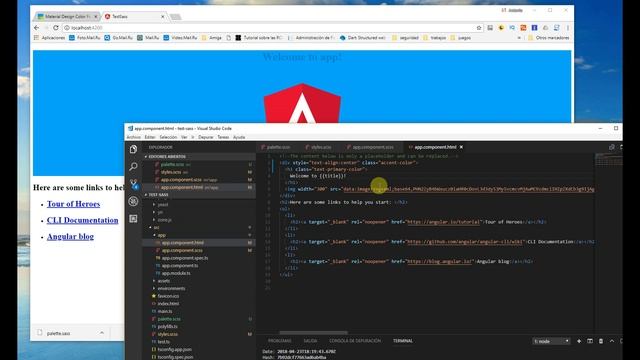The image size is (640, 360).
Task: Open app.module.ts in the explorer tree
Action: 176,273
